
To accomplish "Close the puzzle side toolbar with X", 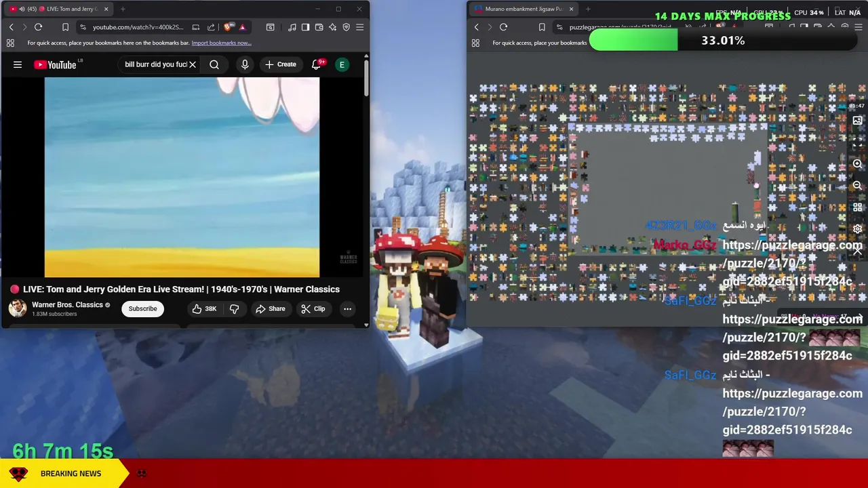I will pos(857,251).
